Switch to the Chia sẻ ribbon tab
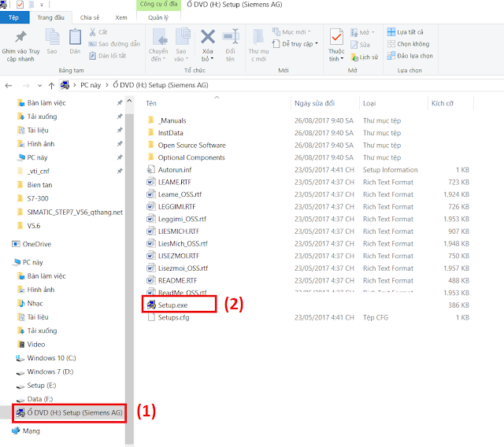The width and height of the screenshot is (504, 447). pos(90,17)
